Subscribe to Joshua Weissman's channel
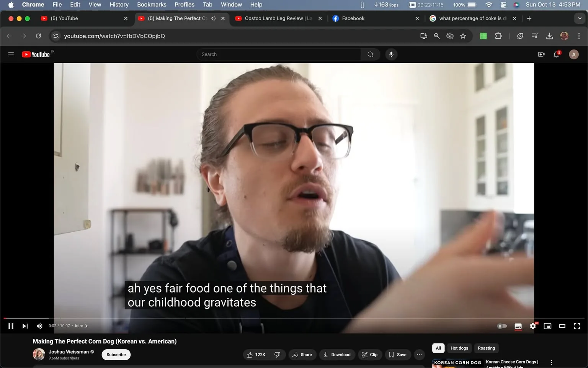 116,355
